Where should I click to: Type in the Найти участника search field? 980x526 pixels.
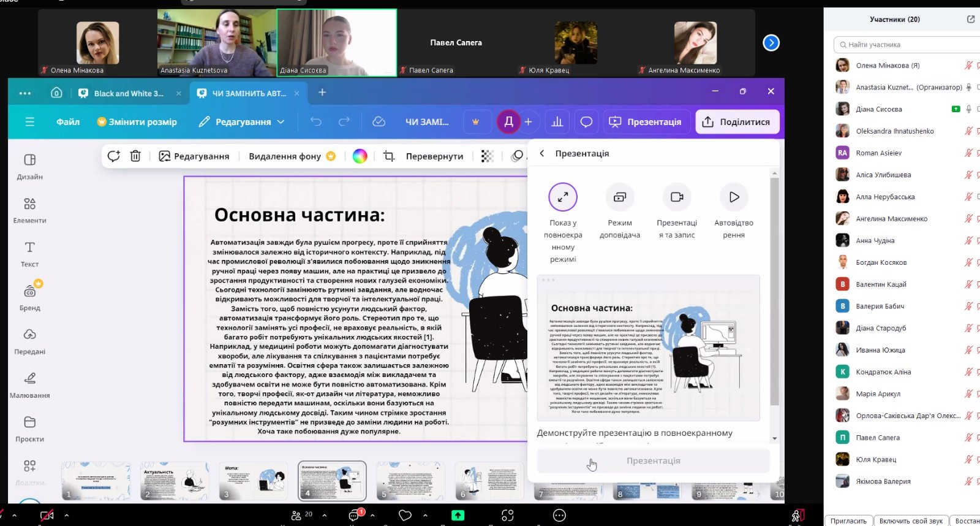point(907,45)
